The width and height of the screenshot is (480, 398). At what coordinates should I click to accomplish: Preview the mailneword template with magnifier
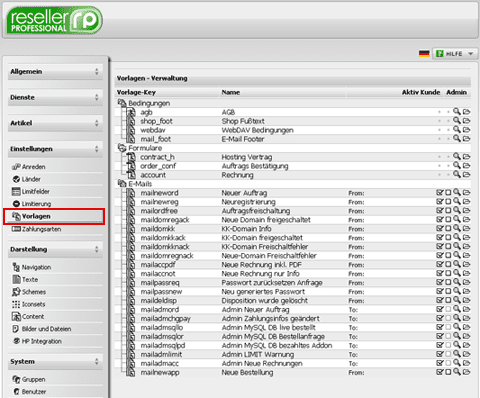[x=457, y=192]
